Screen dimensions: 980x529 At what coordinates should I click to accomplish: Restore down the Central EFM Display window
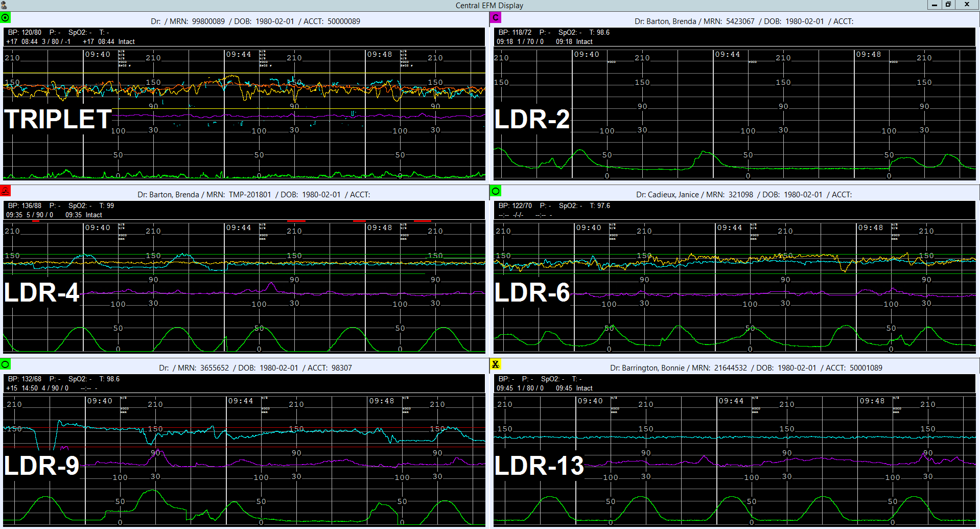(x=948, y=5)
